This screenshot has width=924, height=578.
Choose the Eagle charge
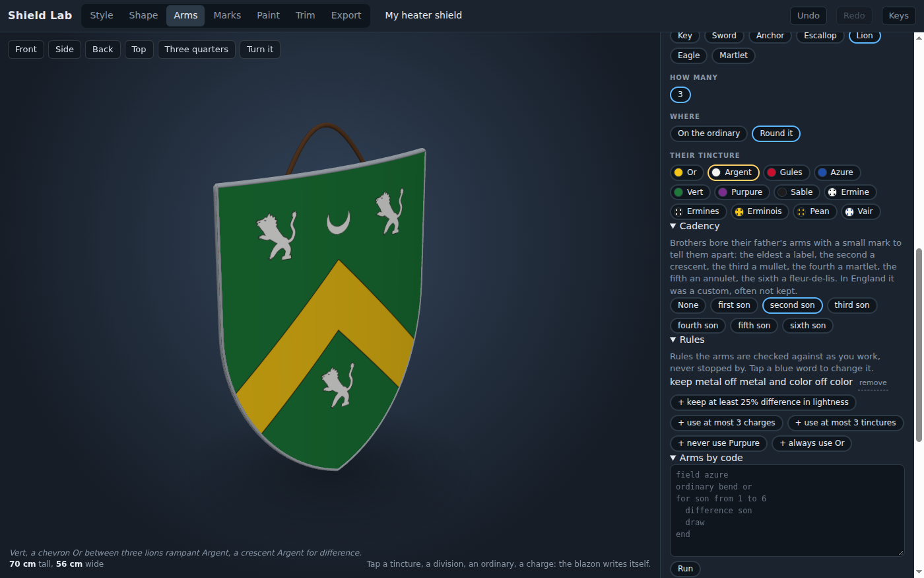pyautogui.click(x=688, y=55)
